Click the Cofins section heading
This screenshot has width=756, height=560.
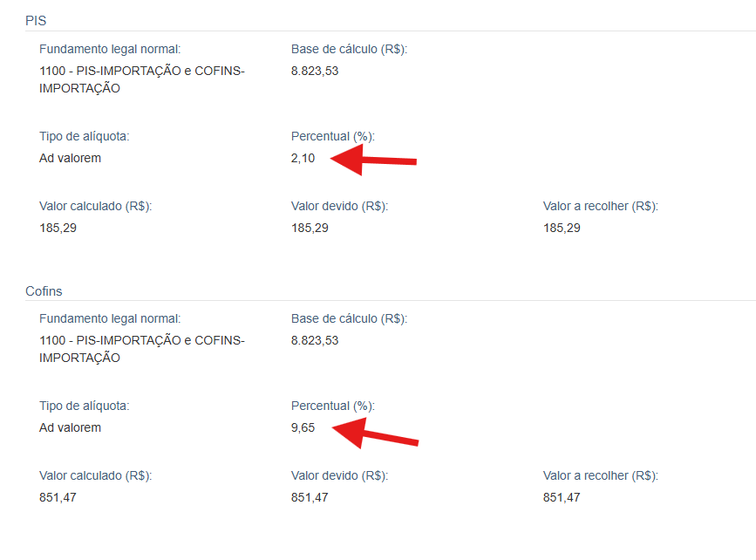click(x=44, y=291)
